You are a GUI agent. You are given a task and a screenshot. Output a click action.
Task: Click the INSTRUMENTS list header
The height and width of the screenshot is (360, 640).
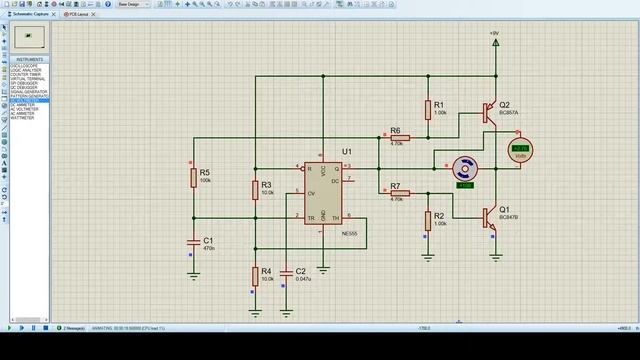pyautogui.click(x=29, y=60)
